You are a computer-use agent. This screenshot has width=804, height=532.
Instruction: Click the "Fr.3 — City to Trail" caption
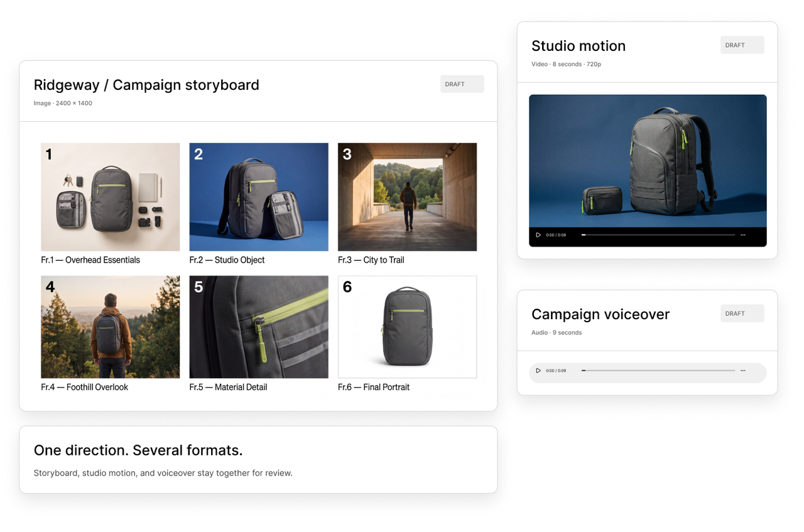point(371,260)
